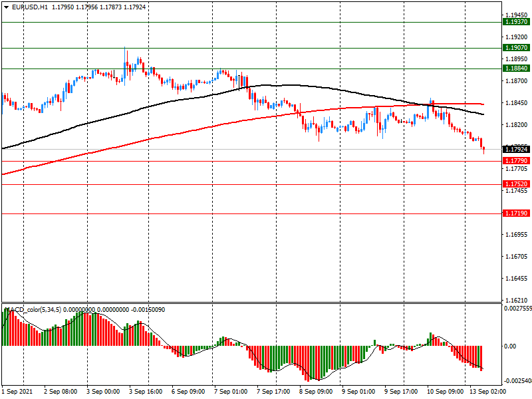Screen dimensions: 532x399
Task: Click the 1.18840 green level label
Action: (517, 68)
